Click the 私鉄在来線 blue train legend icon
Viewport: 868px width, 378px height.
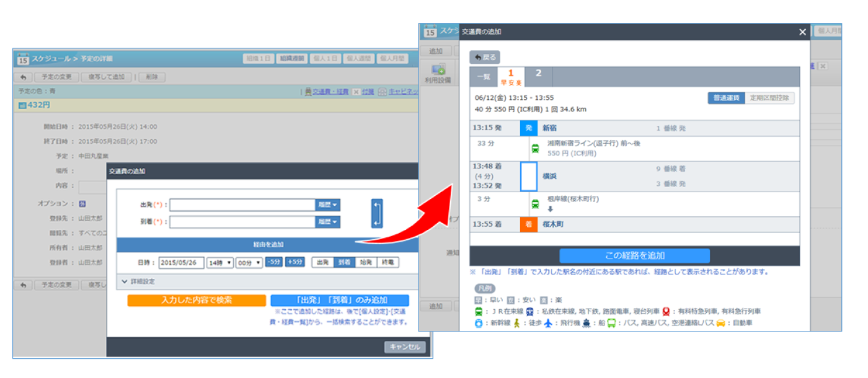coord(530,312)
